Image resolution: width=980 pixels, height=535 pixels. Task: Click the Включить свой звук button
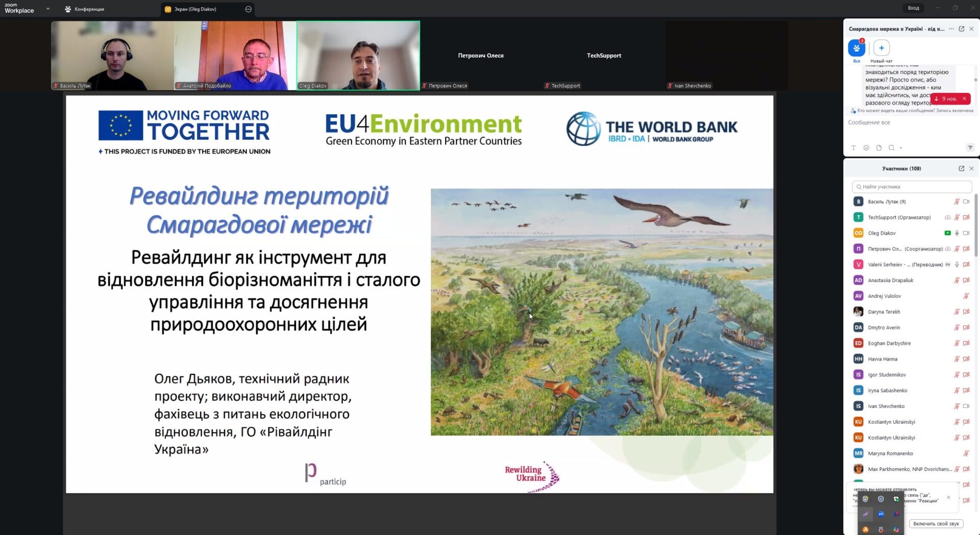[936, 524]
